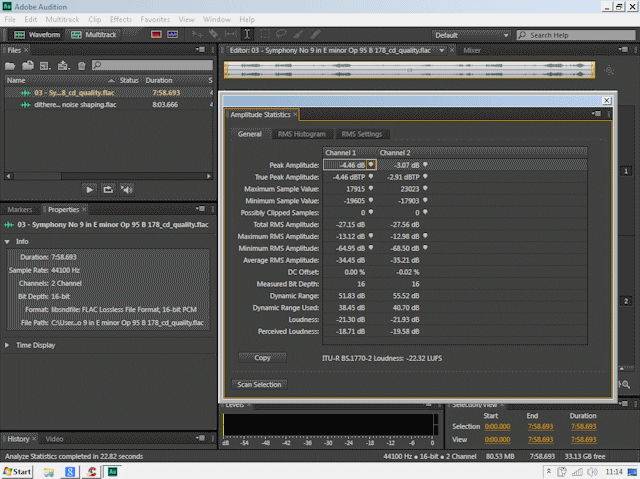Open the Effects menu

click(120, 19)
